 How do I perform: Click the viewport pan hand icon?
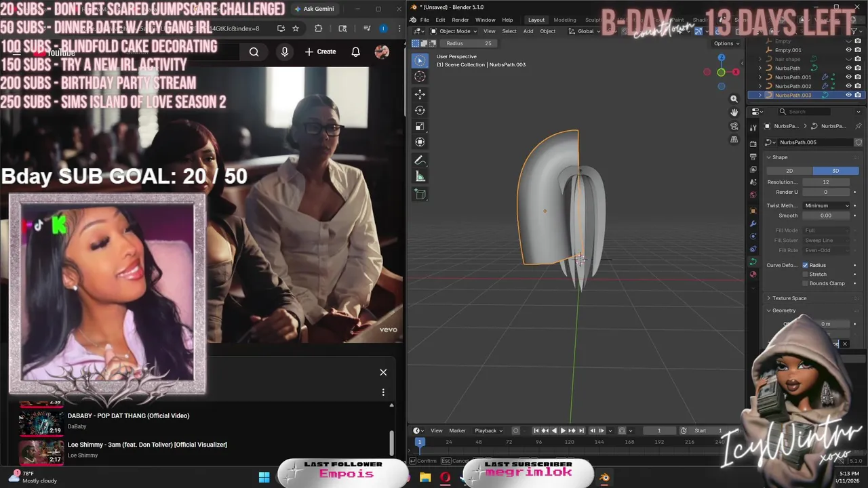(734, 113)
